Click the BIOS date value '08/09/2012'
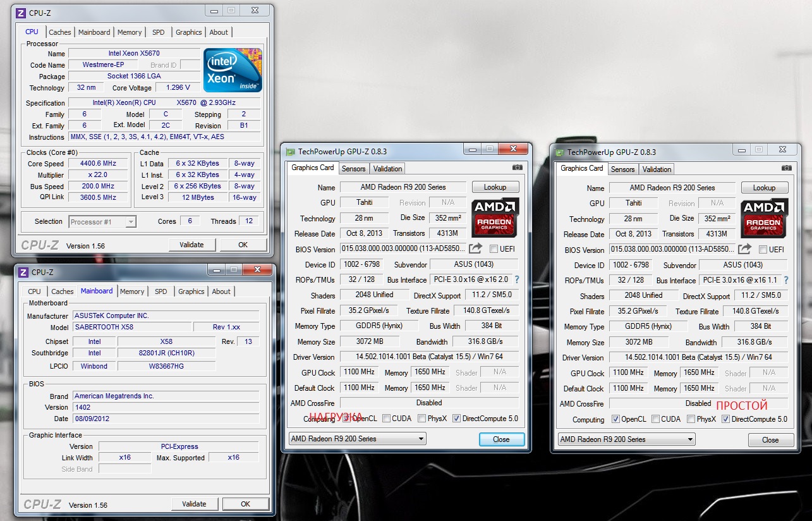 (166, 419)
